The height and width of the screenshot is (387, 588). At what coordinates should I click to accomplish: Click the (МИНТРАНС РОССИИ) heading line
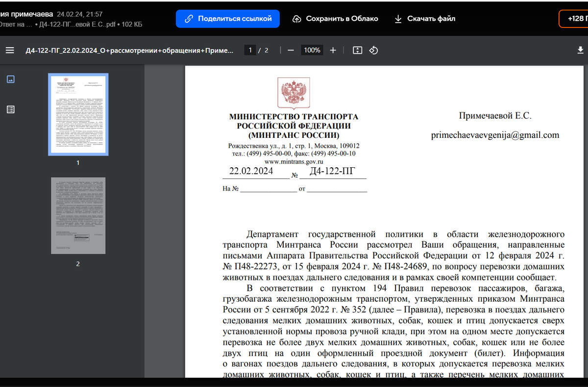[294, 135]
